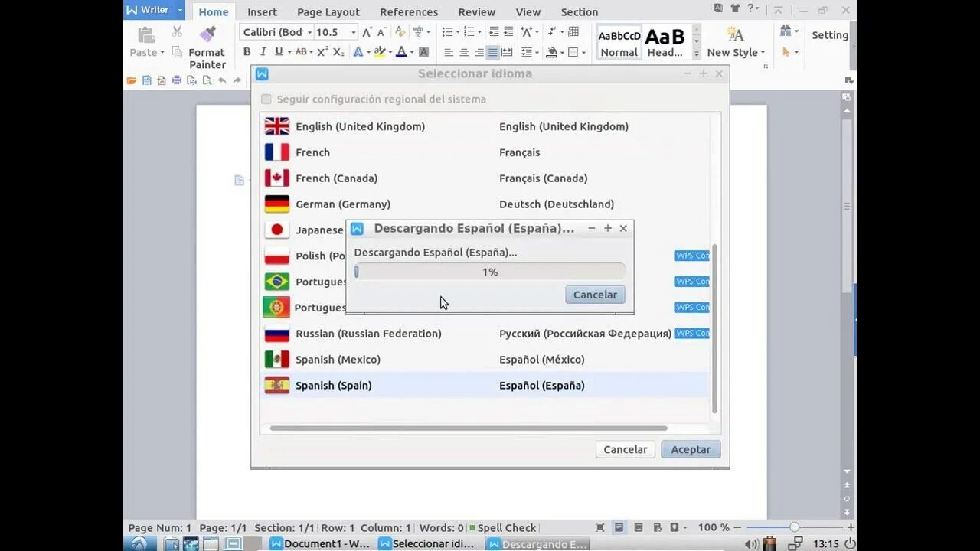This screenshot has height=551, width=980.
Task: Open the highlight color dropdown arrow
Action: click(x=390, y=52)
